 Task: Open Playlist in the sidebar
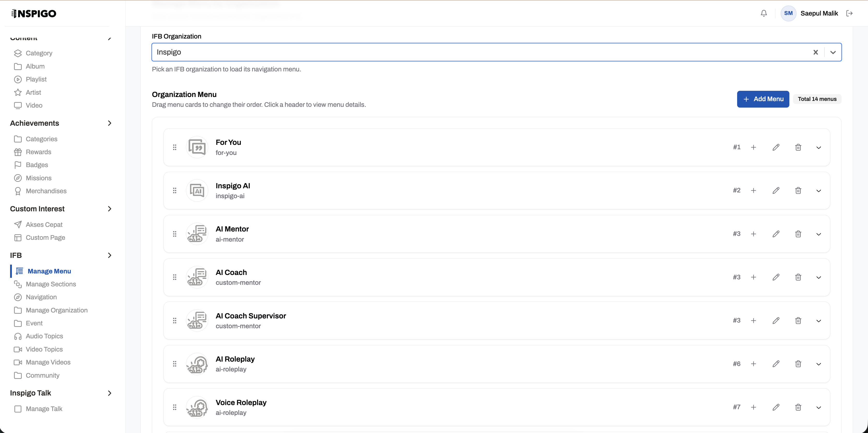click(x=30, y=79)
